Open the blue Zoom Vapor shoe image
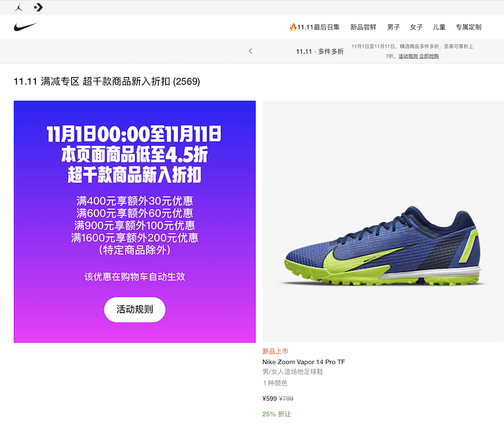504x433 pixels. pos(383,221)
